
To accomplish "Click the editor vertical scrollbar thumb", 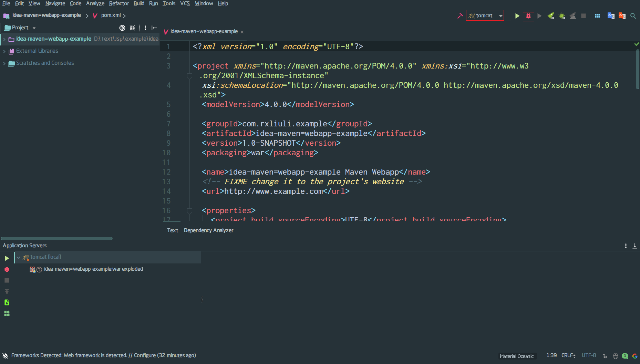I will [638, 69].
